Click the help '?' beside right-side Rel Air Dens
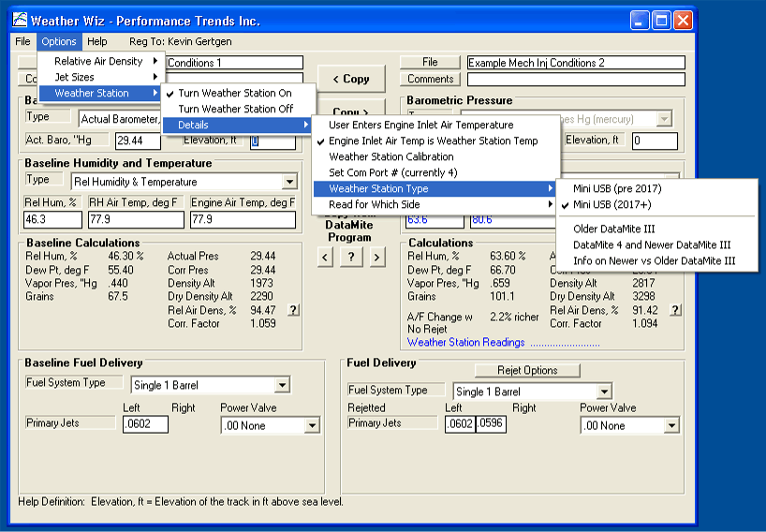 (675, 310)
